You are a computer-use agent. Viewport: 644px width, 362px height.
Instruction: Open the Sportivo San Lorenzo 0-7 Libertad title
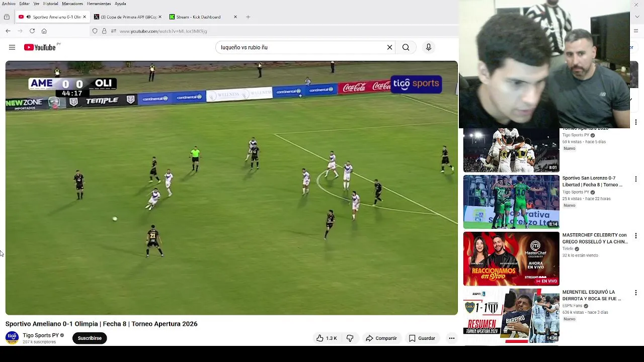pos(592,182)
